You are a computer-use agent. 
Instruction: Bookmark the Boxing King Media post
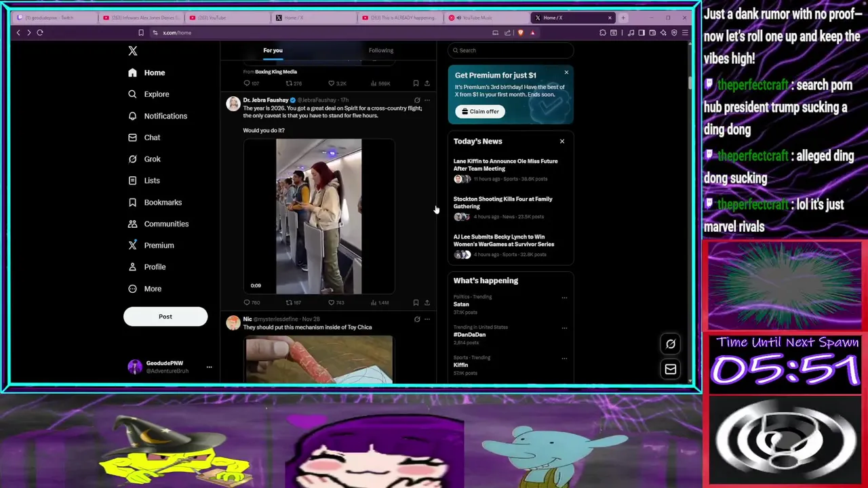416,83
